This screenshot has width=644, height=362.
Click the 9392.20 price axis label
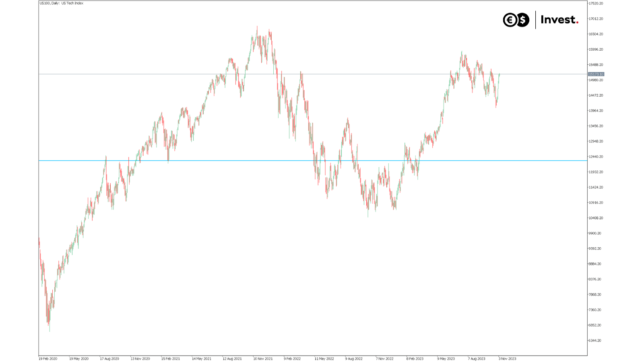596,249
